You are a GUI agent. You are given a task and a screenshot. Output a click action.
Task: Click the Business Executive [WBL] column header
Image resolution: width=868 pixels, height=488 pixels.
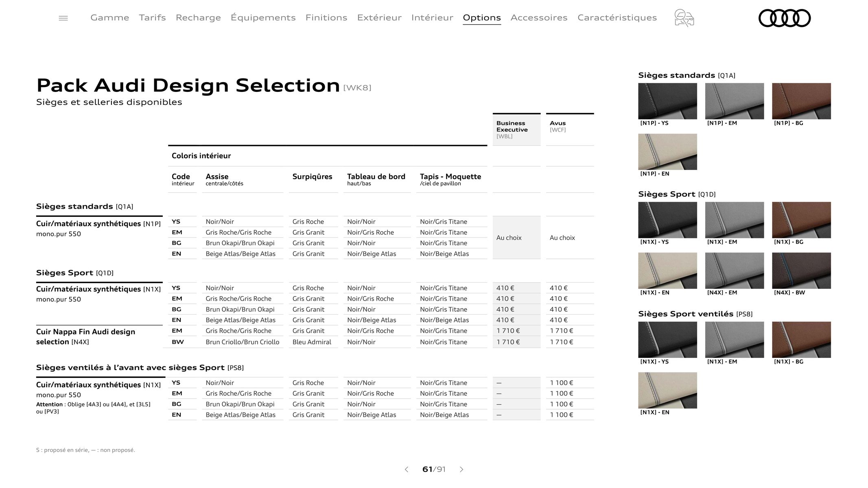516,129
